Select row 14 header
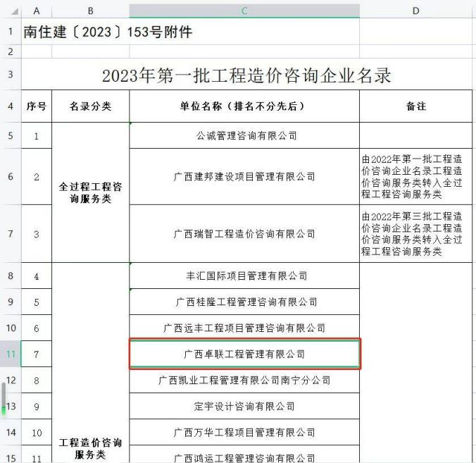Screen dimensions: 476x463 coord(11,432)
